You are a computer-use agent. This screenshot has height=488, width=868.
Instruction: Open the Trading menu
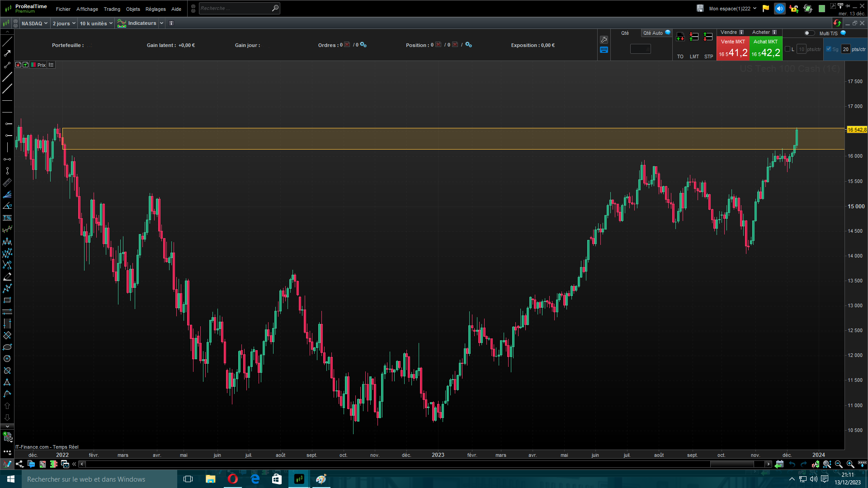112,9
